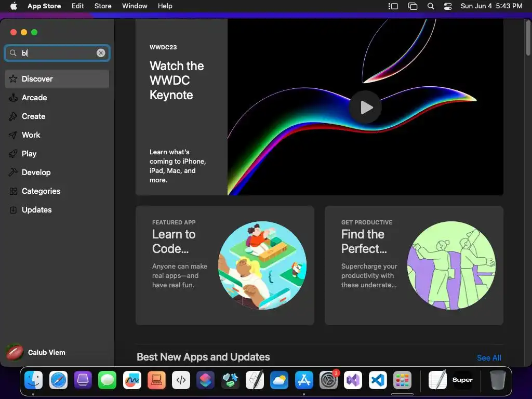Screen dimensions: 532x399
Task: Open System Settings from the Dock
Action: tap(328, 380)
